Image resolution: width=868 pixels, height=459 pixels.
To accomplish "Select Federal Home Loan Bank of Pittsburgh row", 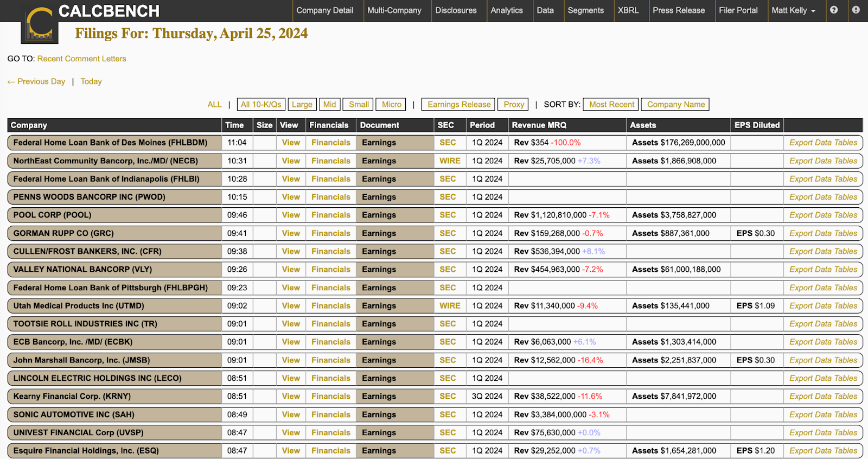I will click(x=435, y=288).
